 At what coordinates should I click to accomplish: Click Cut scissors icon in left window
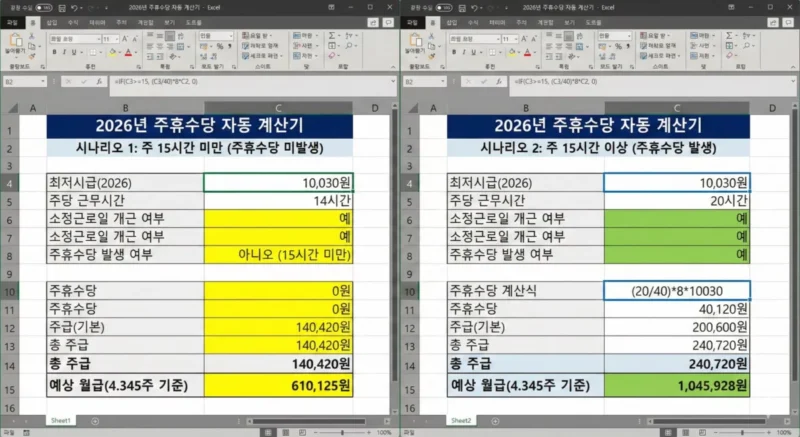pyautogui.click(x=32, y=36)
